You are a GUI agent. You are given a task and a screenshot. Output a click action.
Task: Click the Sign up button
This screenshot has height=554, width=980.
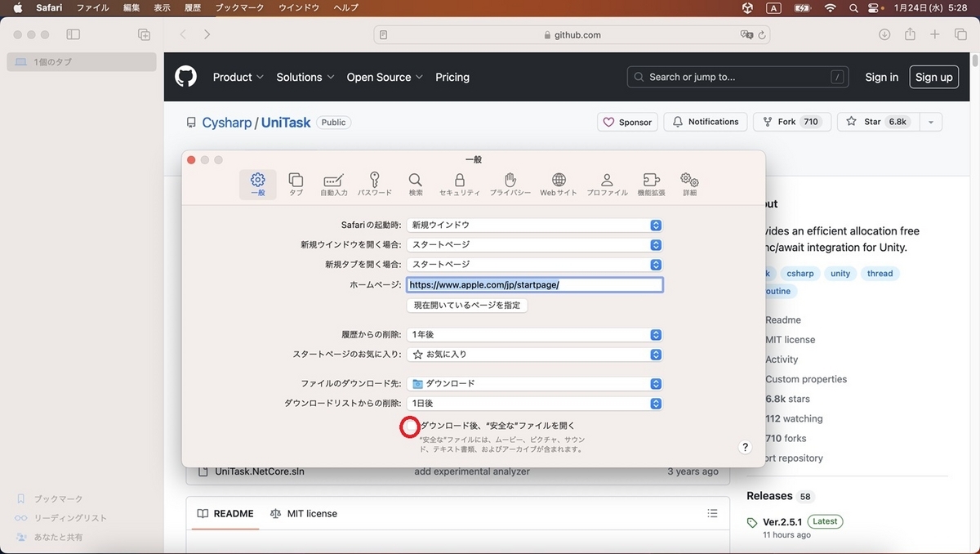(934, 77)
